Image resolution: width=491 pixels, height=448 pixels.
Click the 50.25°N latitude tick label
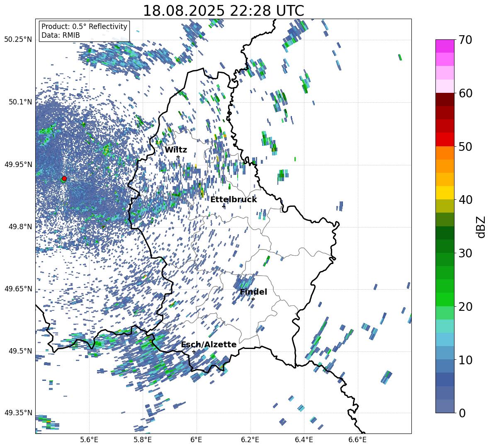(18, 40)
